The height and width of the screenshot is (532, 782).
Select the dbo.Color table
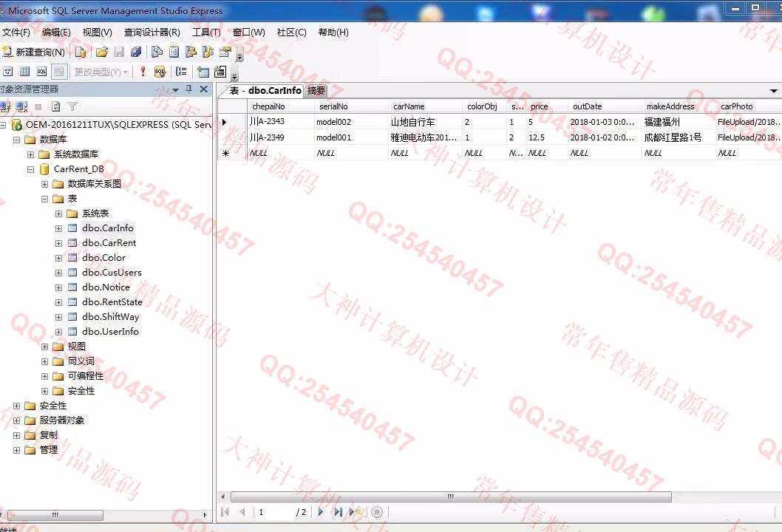coord(103,258)
